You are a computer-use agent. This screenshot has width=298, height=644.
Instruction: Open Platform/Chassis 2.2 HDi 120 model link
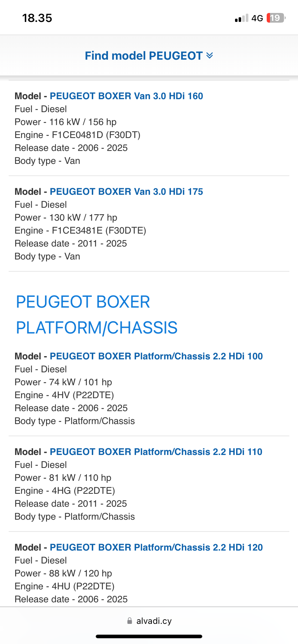[x=156, y=547]
